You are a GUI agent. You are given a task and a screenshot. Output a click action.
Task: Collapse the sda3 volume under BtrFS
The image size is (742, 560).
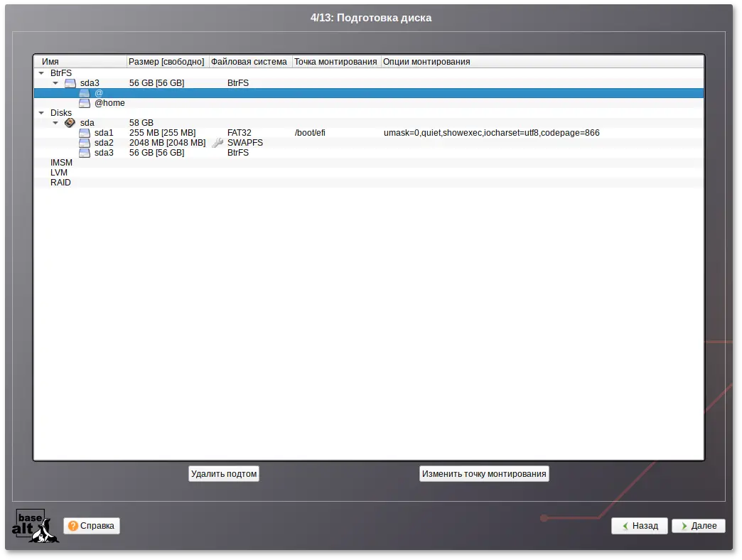pyautogui.click(x=55, y=82)
